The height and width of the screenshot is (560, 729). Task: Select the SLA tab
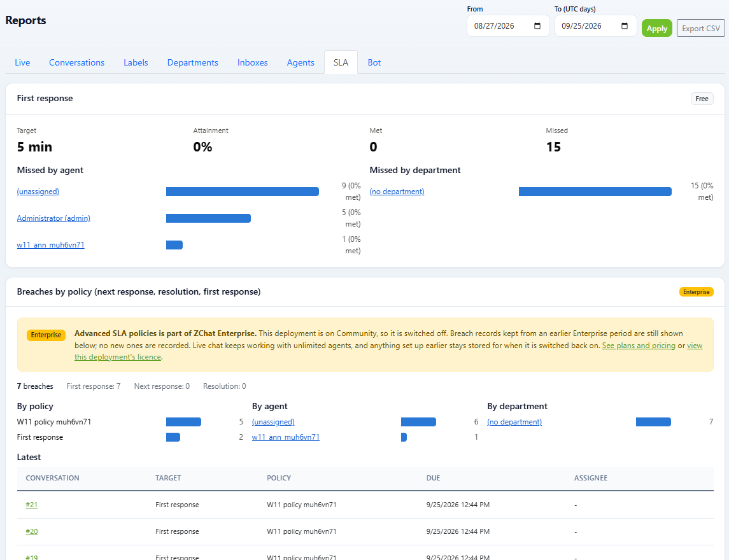[341, 62]
